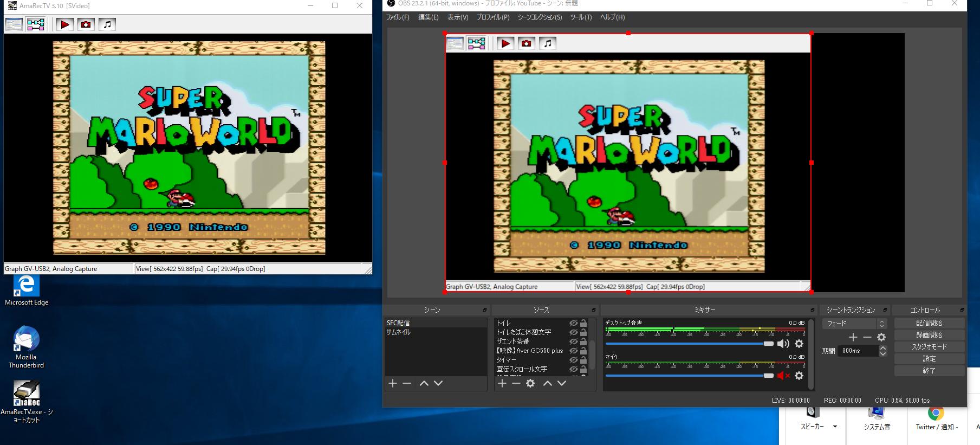The height and width of the screenshot is (445, 980).
Task: Pop out the シーン dock panel
Action: [485, 310]
